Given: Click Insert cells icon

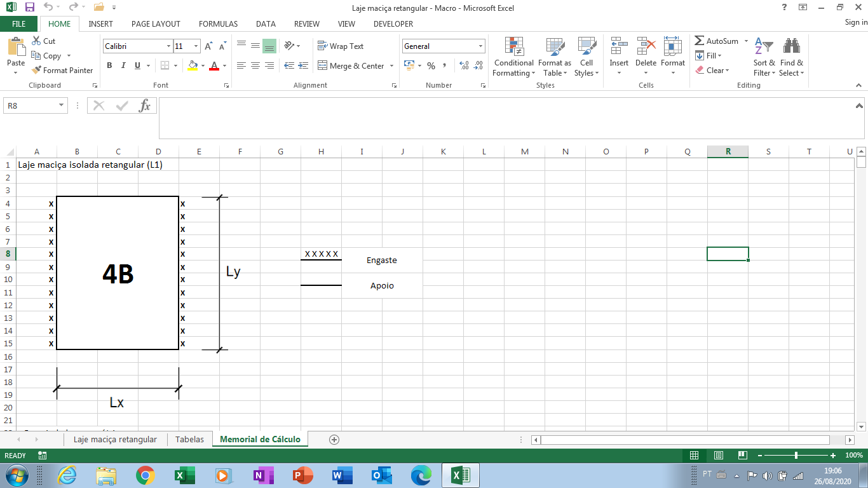Looking at the screenshot, I should [x=619, y=46].
